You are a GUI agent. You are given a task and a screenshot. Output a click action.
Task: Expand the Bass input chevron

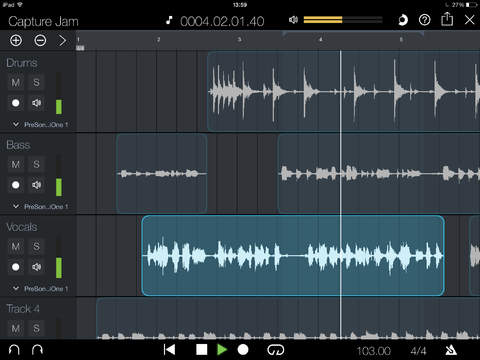tap(16, 206)
